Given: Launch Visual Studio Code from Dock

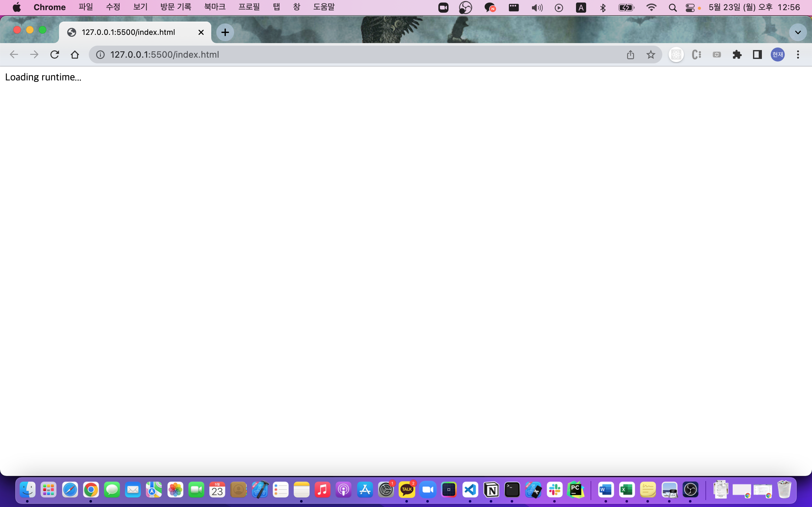Looking at the screenshot, I should coord(470,490).
